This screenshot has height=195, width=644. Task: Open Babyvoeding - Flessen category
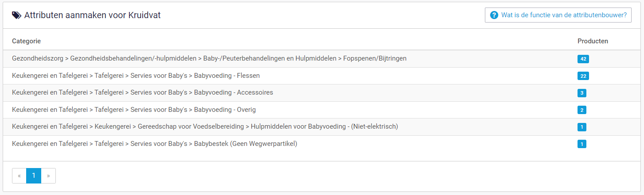point(322,76)
